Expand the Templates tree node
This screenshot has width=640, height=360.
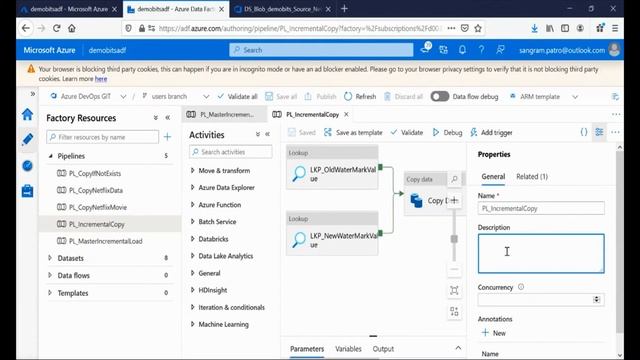tap(50, 293)
